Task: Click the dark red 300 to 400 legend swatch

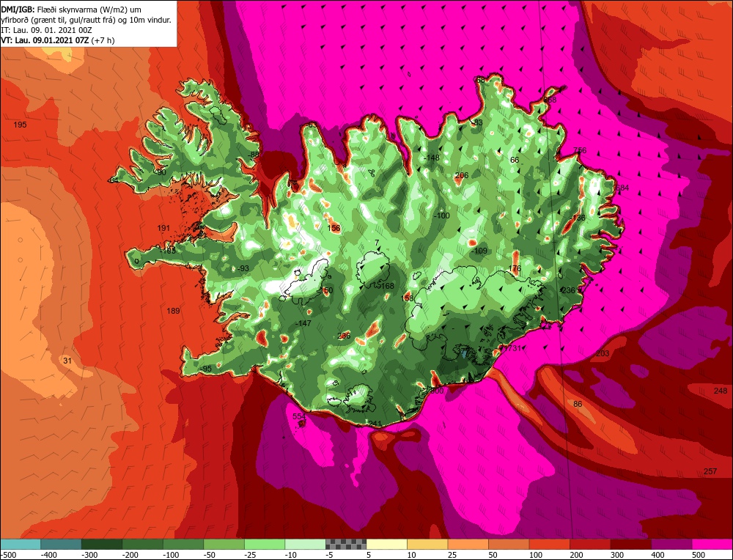Action: point(630,545)
